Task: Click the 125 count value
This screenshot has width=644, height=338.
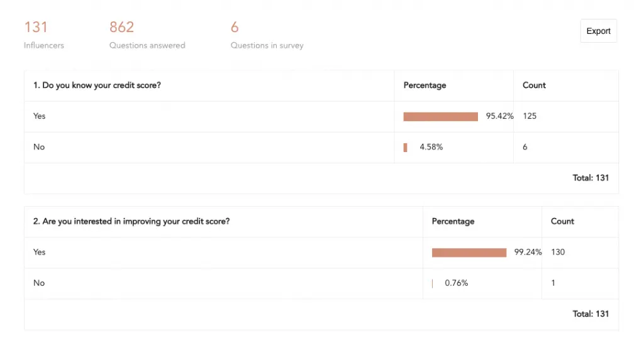Action: coord(530,116)
